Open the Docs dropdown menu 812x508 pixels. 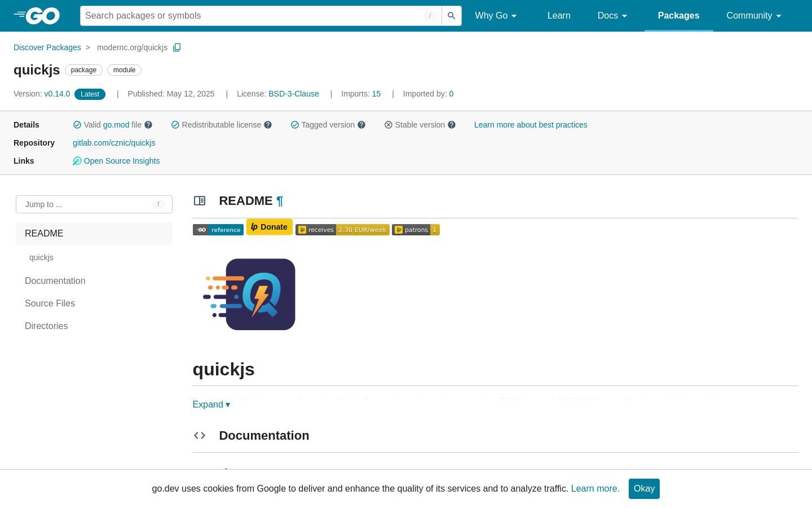(612, 16)
